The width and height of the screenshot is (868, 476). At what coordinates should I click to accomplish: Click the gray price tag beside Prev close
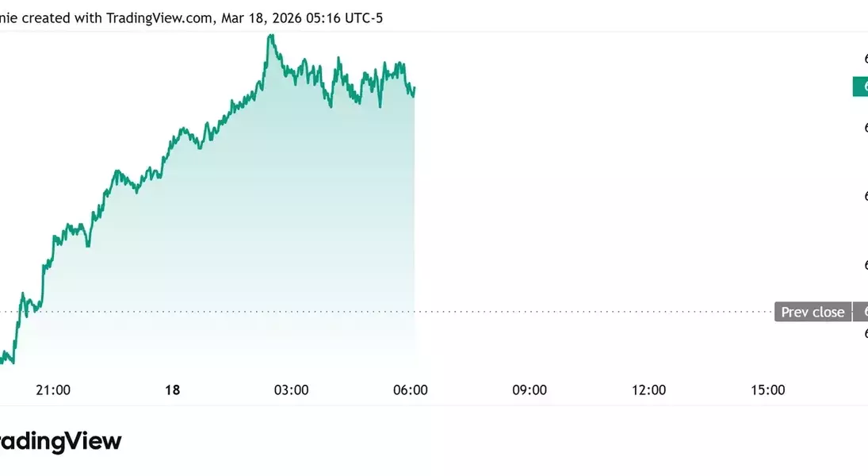pyautogui.click(x=861, y=312)
